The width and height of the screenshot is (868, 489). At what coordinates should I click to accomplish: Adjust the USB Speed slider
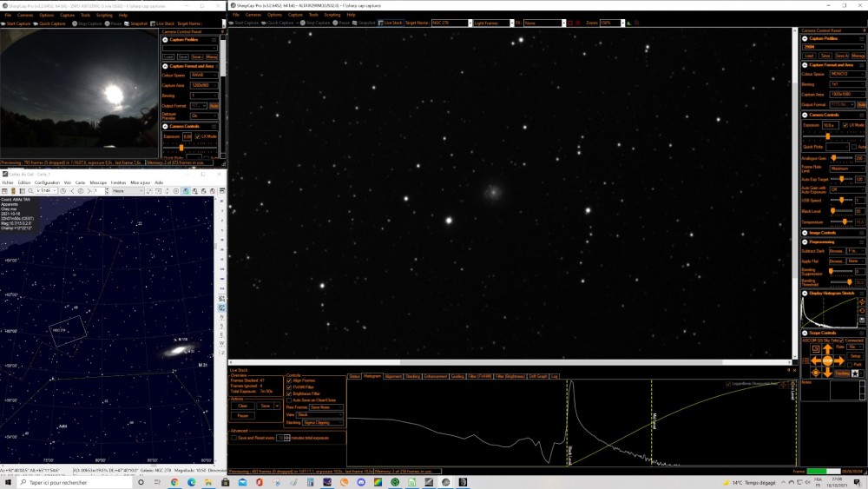point(841,201)
